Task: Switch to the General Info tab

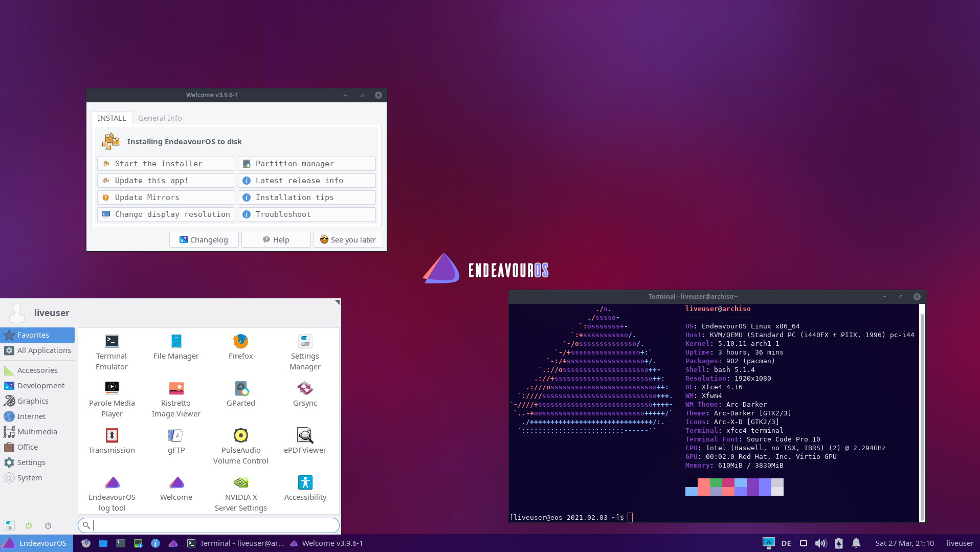Action: [x=160, y=118]
